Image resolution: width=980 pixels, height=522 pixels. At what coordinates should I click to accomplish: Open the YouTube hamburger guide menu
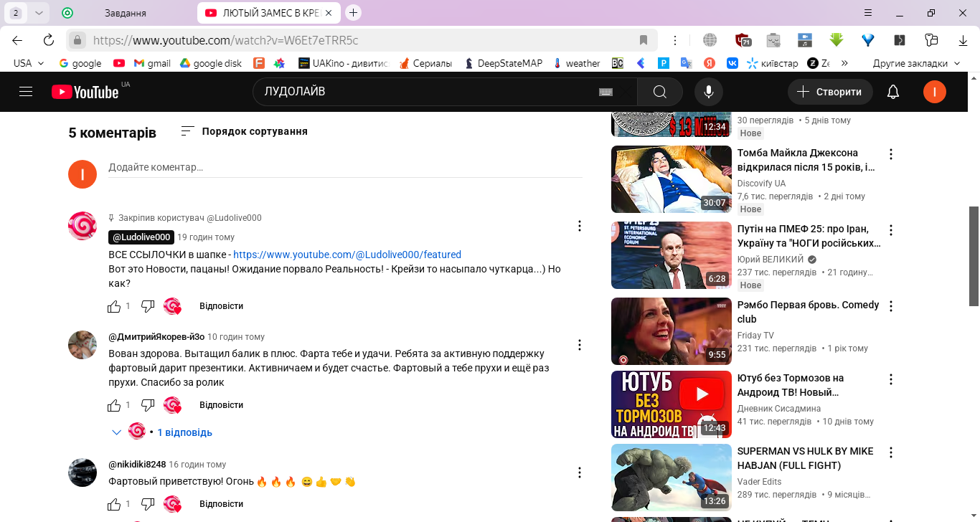(x=27, y=92)
